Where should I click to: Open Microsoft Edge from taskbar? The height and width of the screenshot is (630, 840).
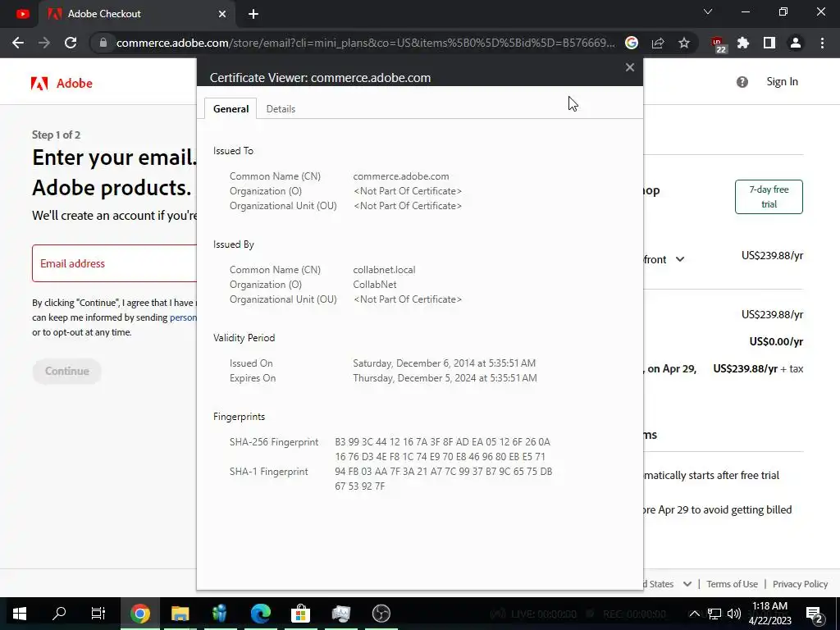click(260, 614)
